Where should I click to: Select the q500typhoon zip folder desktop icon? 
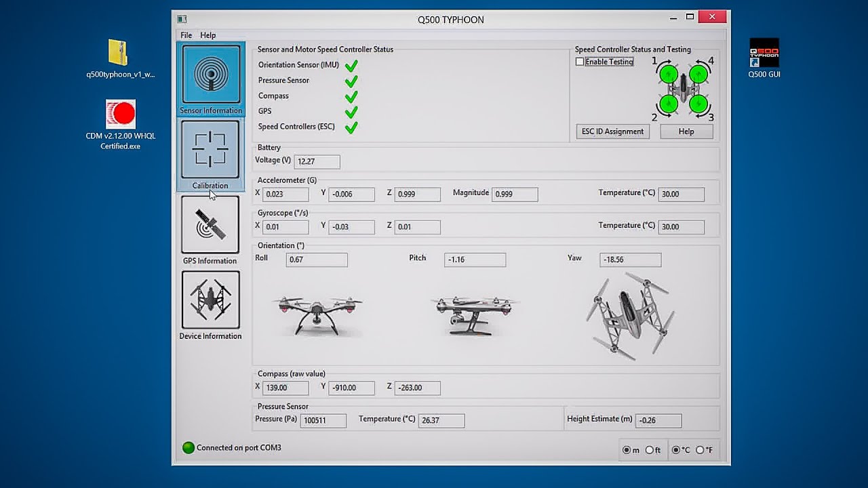click(118, 52)
